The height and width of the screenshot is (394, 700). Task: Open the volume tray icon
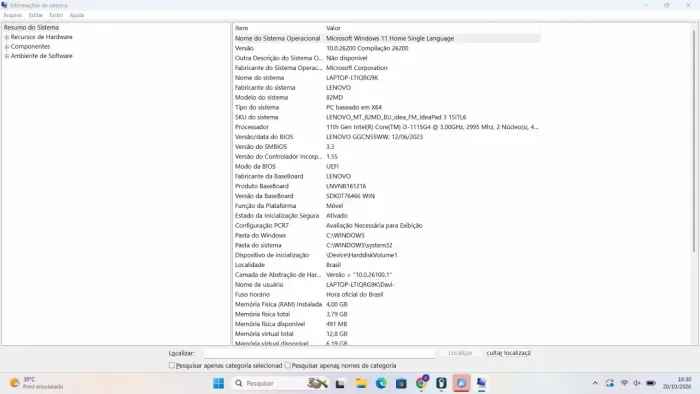[637, 383]
